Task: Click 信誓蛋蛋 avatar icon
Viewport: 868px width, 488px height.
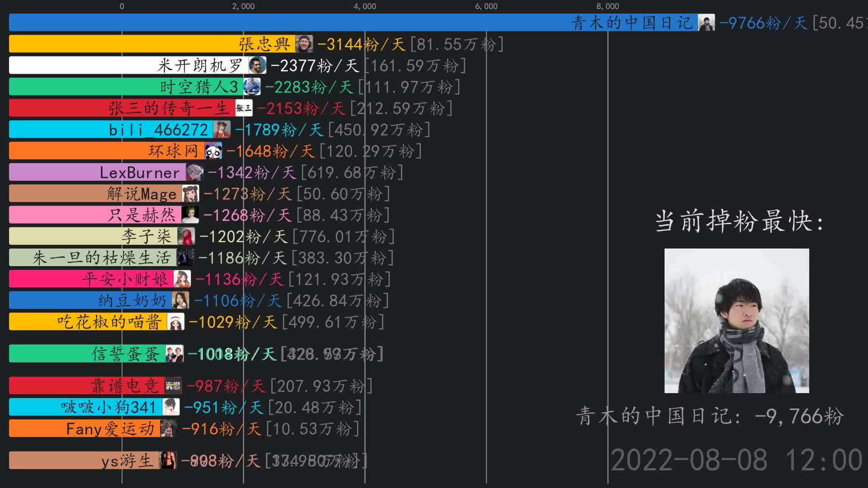Action: click(x=175, y=354)
